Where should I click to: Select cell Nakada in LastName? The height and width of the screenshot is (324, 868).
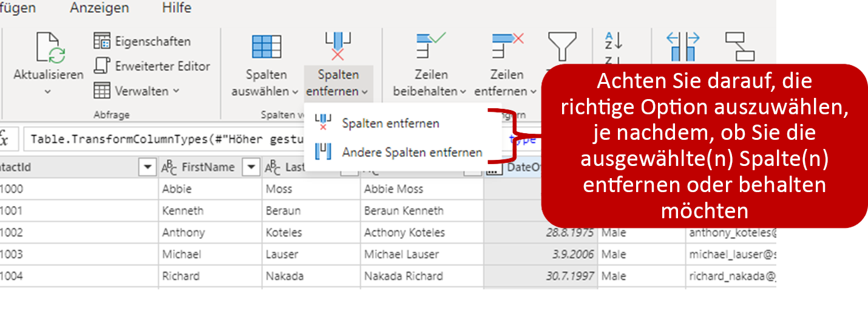(311, 276)
